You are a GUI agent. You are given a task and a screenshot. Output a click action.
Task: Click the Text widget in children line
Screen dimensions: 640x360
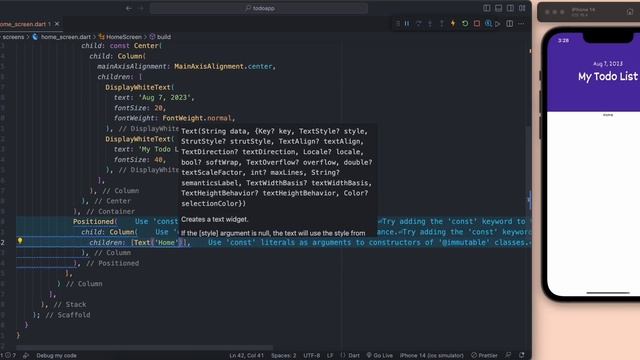tap(142, 242)
